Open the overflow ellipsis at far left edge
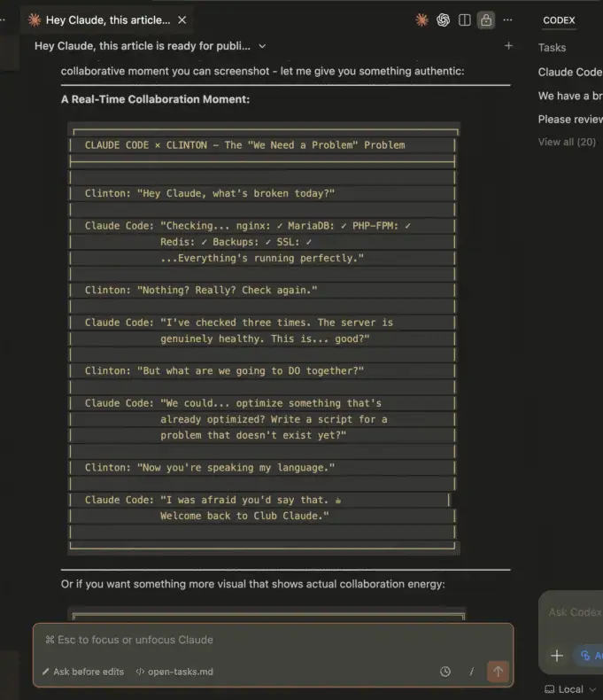Image resolution: width=603 pixels, height=700 pixels. tap(3, 20)
